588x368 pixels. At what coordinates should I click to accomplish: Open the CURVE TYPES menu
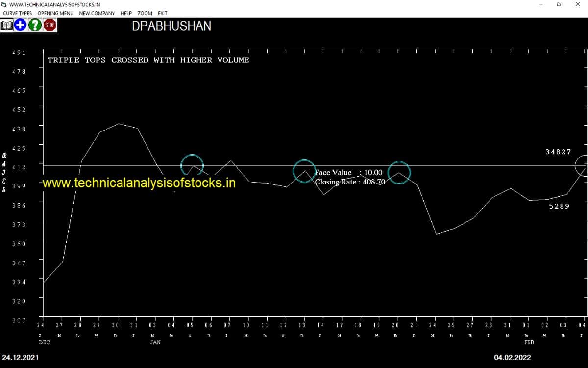click(x=17, y=13)
